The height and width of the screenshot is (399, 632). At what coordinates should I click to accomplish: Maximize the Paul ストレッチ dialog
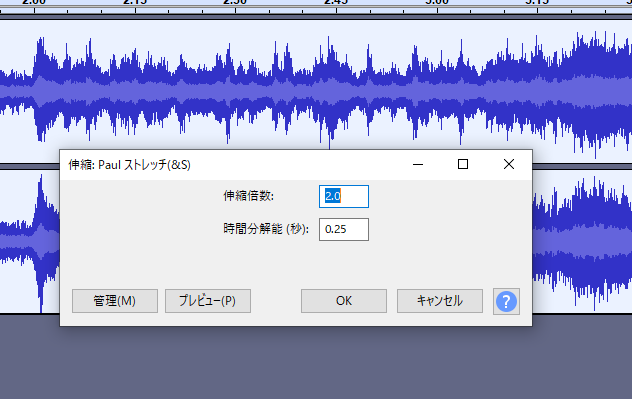463,164
